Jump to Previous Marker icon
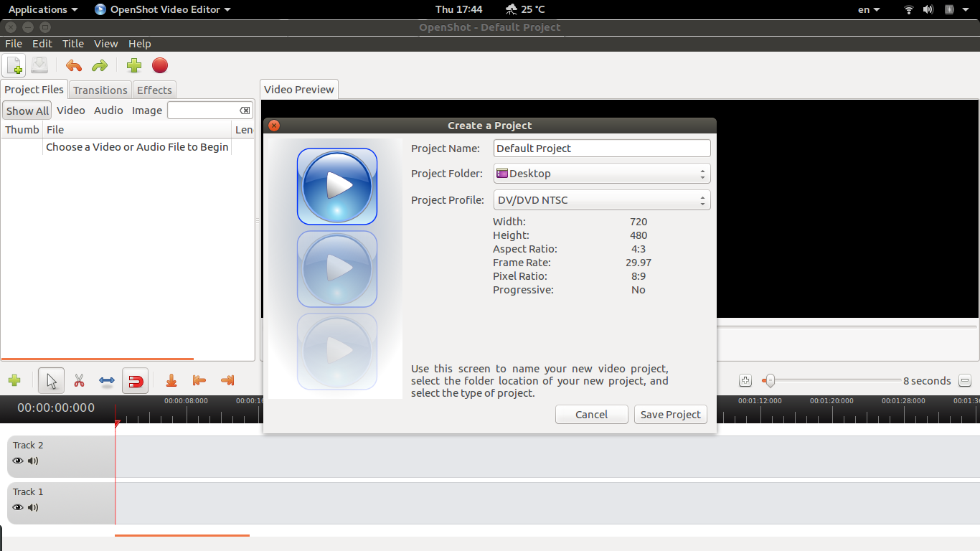This screenshot has height=551, width=980. point(199,381)
